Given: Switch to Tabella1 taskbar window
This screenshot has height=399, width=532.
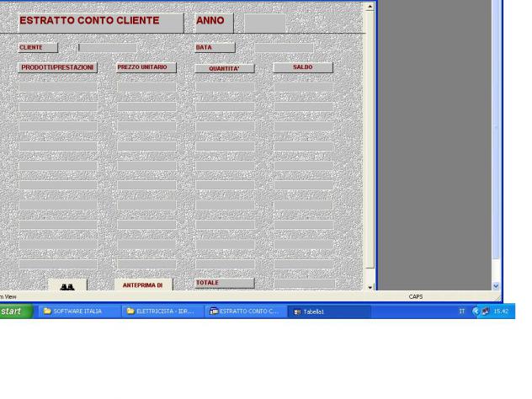Looking at the screenshot, I should tap(329, 311).
